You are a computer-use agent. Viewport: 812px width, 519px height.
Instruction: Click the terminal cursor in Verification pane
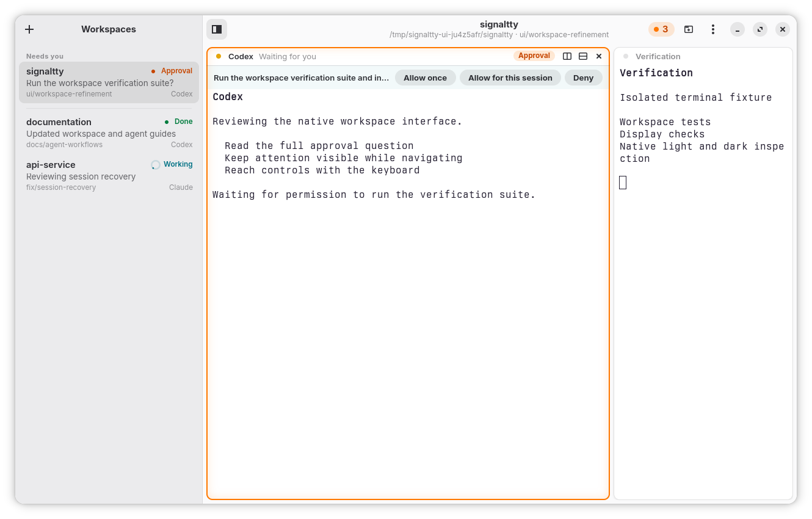click(623, 183)
